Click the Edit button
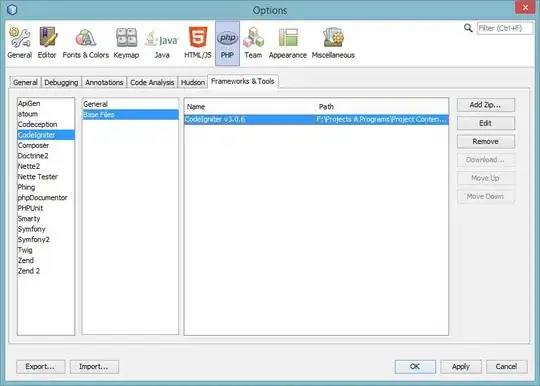 coord(486,123)
